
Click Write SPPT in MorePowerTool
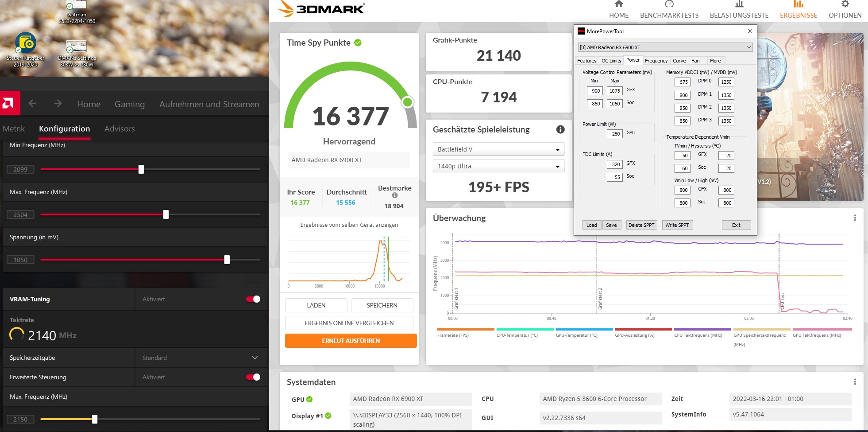click(677, 225)
